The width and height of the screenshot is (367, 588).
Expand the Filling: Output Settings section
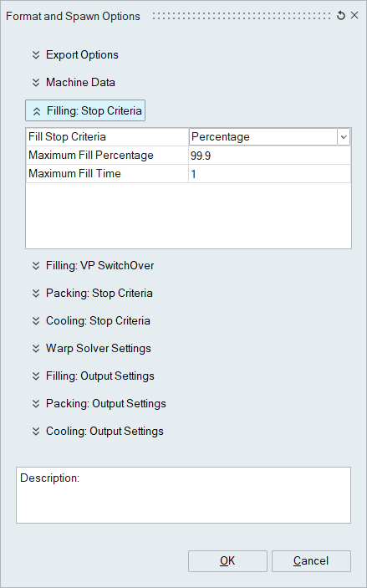click(93, 376)
